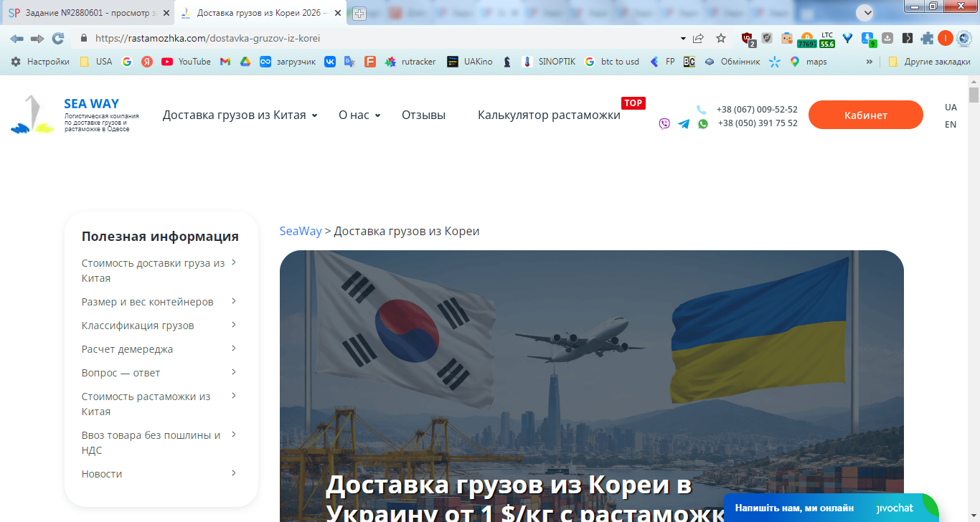Select the Доставка грузов из Кореи tab
This screenshot has width=980, height=522.
(x=261, y=13)
